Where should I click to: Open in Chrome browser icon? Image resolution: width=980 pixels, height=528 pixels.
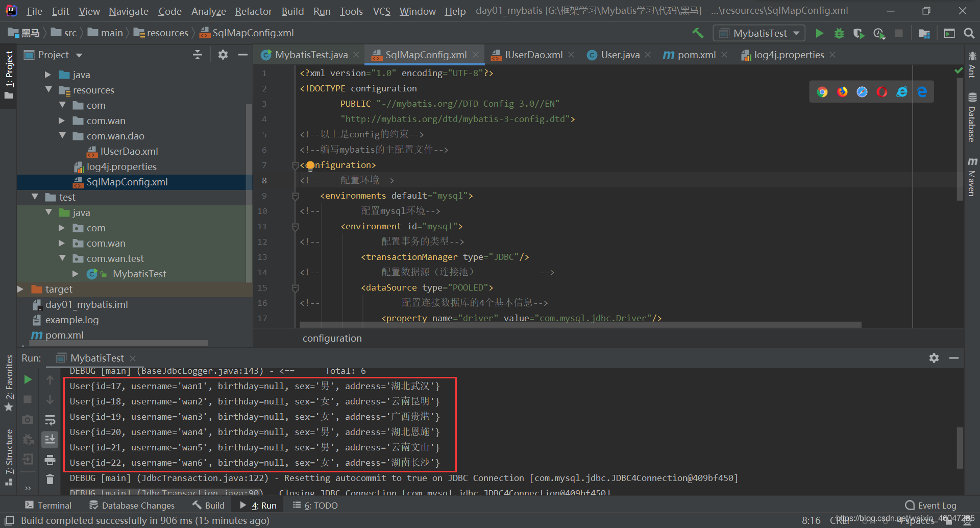coord(822,92)
